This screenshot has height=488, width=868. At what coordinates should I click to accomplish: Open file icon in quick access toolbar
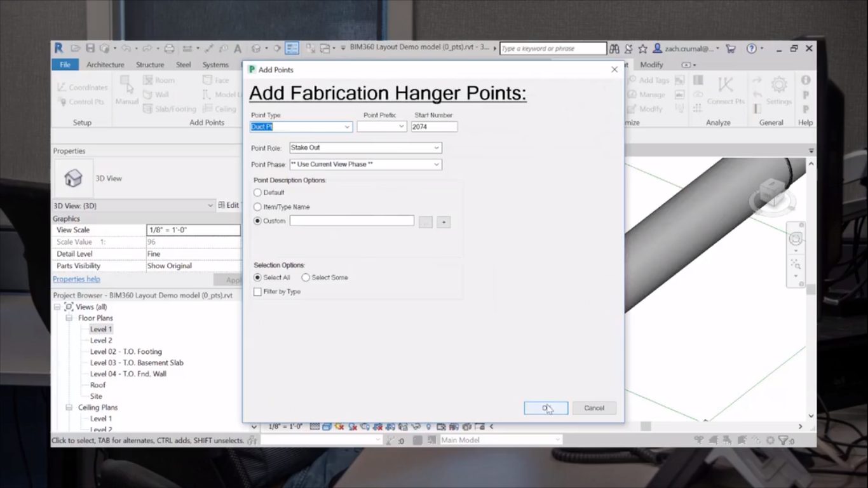[x=76, y=48]
